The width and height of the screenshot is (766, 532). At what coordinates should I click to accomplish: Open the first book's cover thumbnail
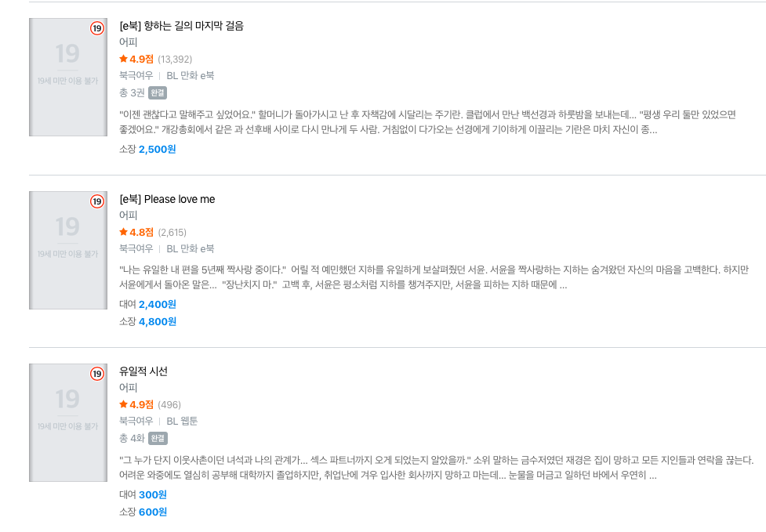68,77
